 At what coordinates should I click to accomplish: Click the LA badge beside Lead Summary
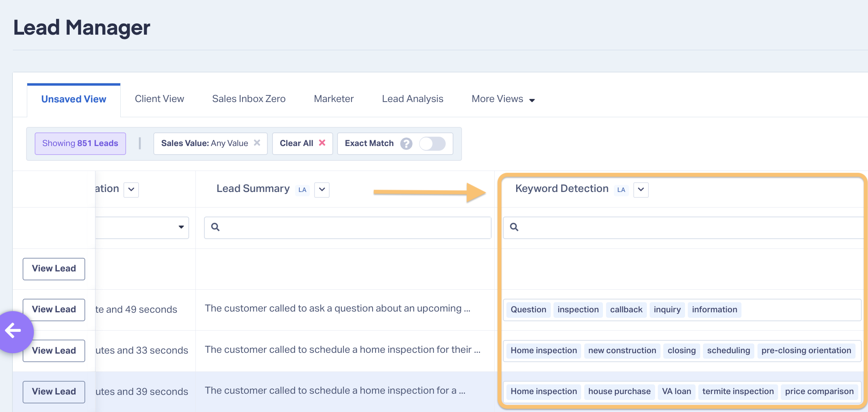[x=302, y=190]
